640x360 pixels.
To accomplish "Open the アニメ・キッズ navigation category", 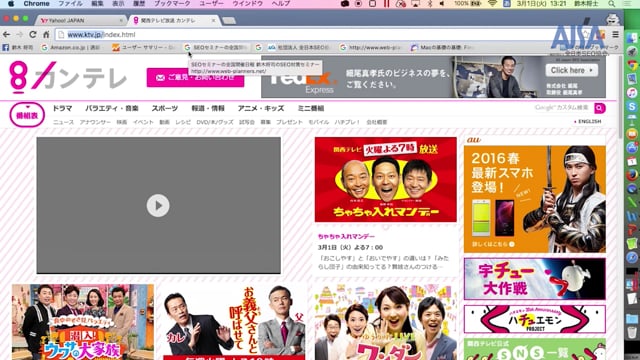I will pyautogui.click(x=261, y=108).
